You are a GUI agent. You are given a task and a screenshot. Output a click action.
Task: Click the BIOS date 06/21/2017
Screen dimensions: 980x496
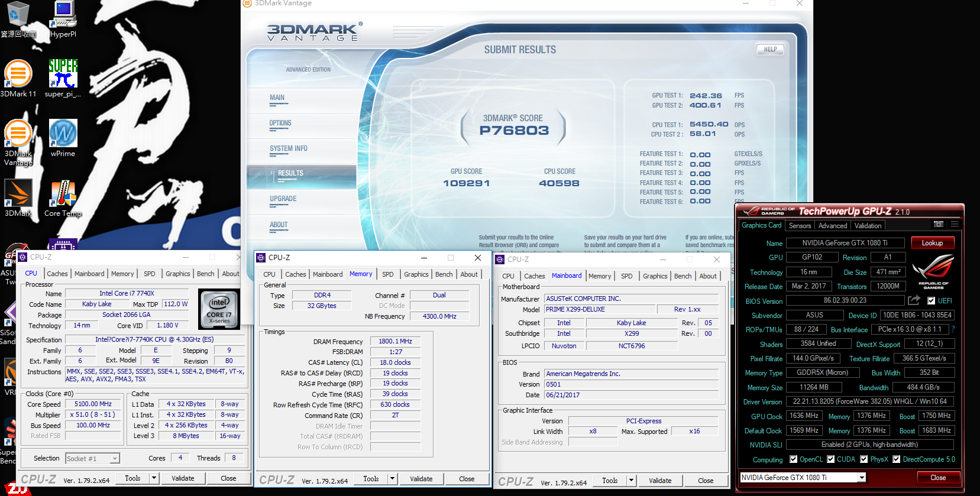point(631,395)
